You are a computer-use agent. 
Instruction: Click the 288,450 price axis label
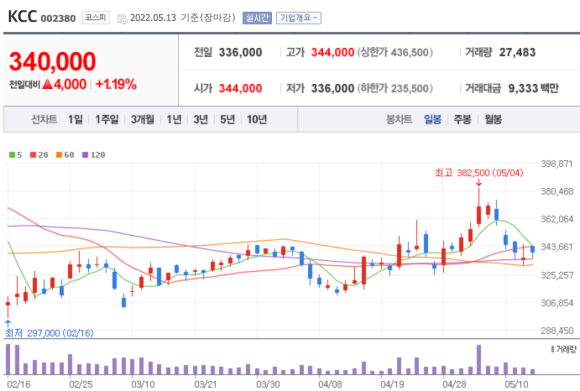557,330
